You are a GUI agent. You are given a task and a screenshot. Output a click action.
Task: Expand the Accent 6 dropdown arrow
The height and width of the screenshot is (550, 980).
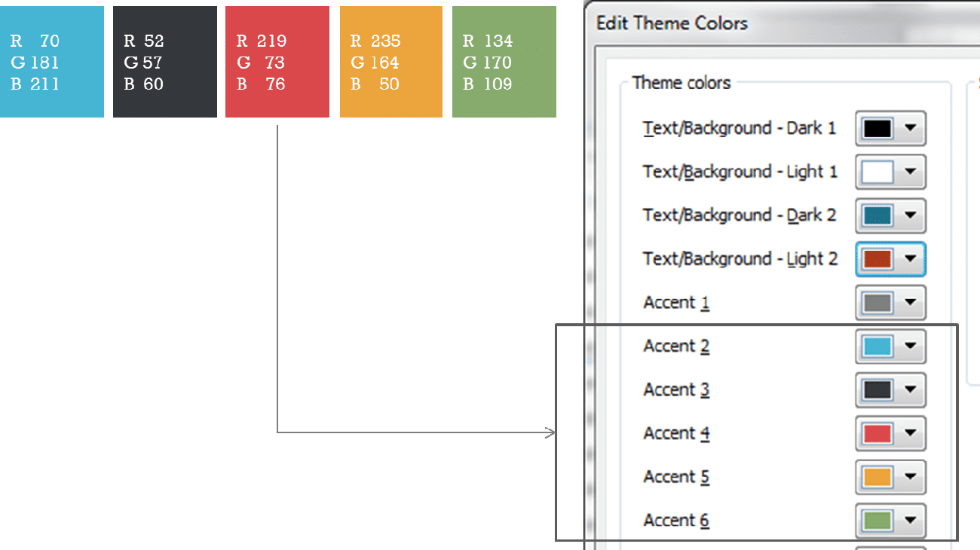[x=908, y=521]
